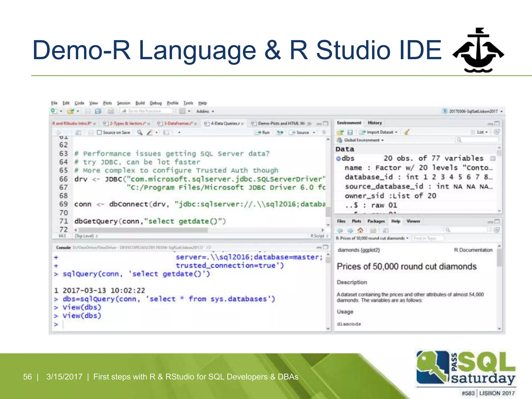Click the Go to file/function field
This screenshot has width=532, height=399.
(x=146, y=111)
